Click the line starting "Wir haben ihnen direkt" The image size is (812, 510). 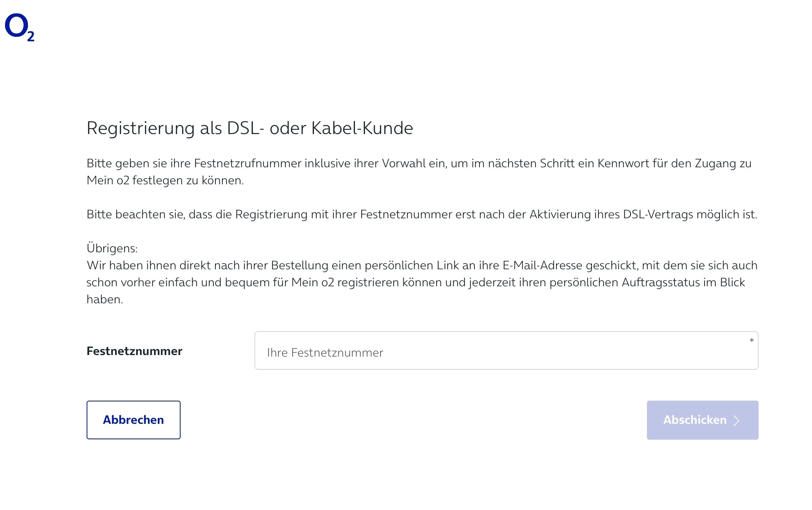421,265
